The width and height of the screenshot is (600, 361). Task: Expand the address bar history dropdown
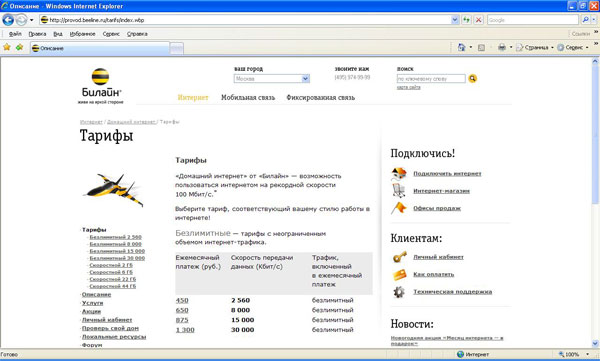point(455,20)
